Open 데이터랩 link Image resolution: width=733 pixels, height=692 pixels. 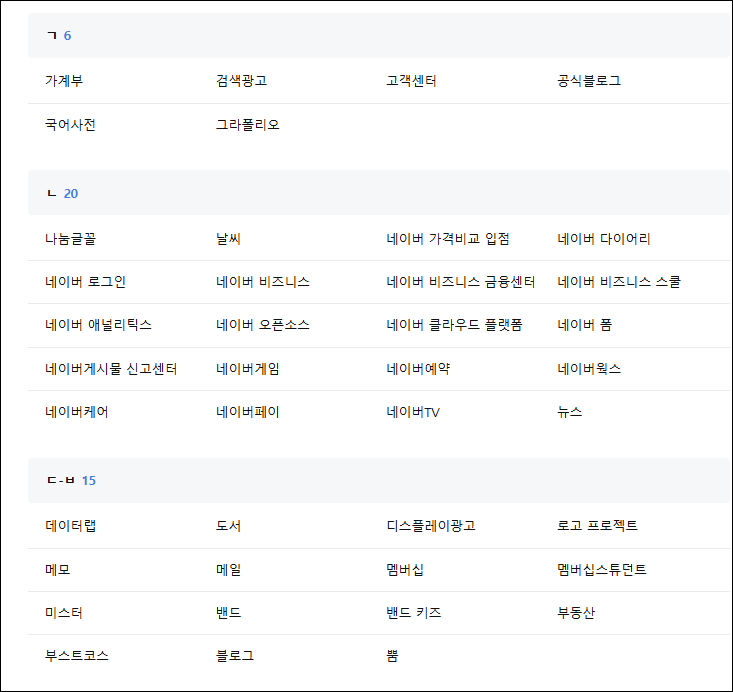click(70, 526)
